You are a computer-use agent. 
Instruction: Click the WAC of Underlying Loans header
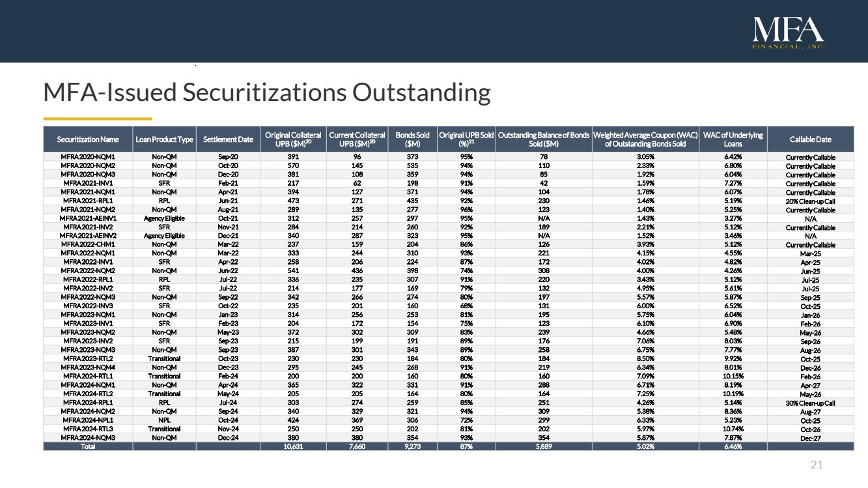tap(733, 139)
